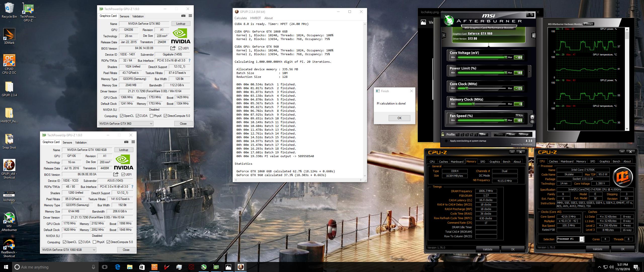Select Afterburner profile slot 5
The height and width of the screenshot is (272, 644).
tap(476, 134)
